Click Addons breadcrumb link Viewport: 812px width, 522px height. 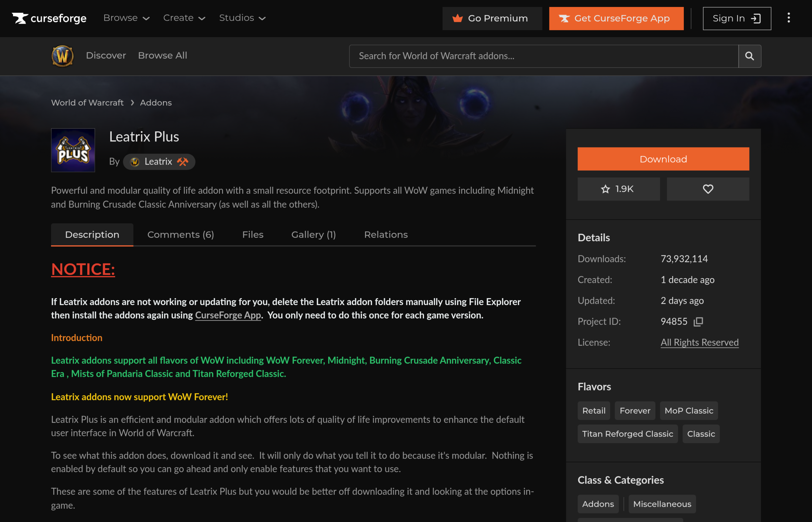(x=156, y=103)
